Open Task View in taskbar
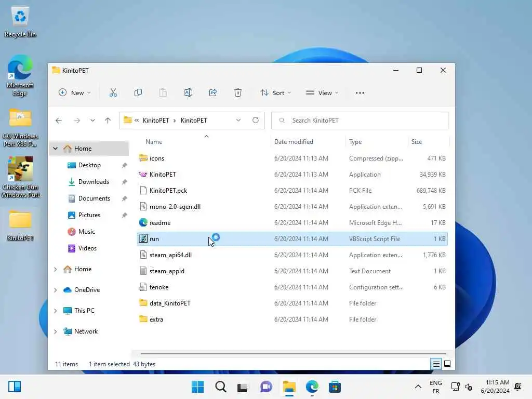 coord(242,387)
